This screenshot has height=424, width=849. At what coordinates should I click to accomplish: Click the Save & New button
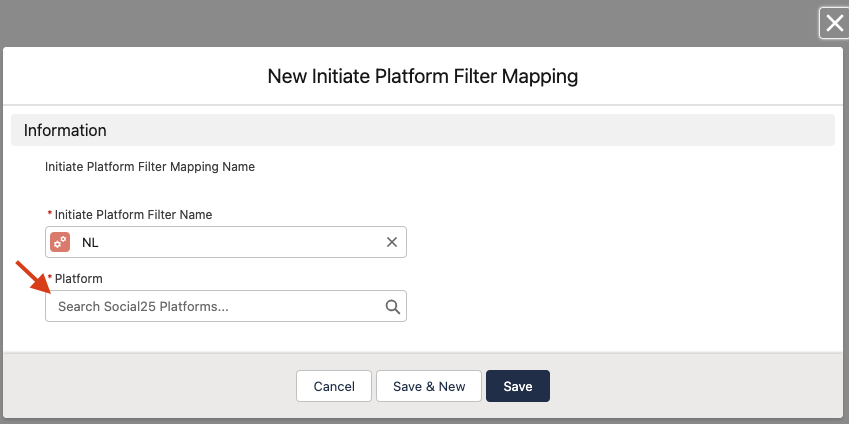(429, 386)
